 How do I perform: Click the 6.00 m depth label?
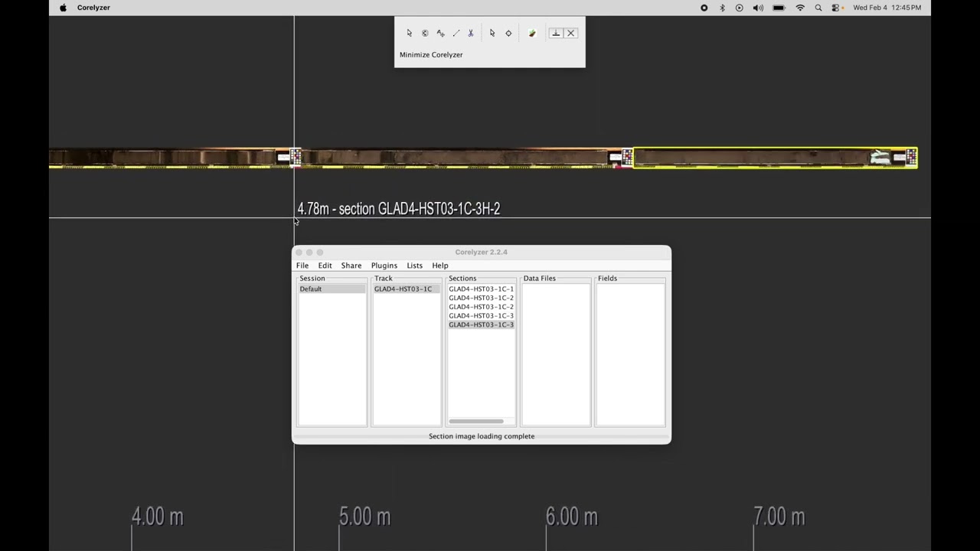pos(571,517)
